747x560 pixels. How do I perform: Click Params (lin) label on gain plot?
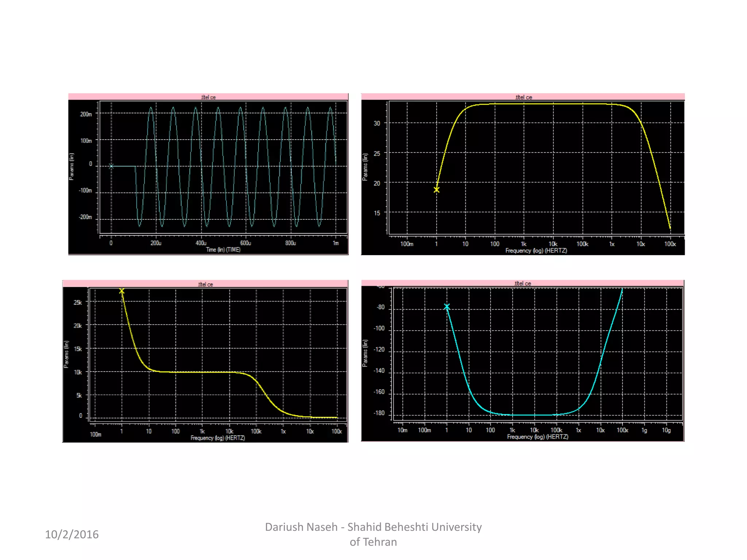(x=365, y=167)
